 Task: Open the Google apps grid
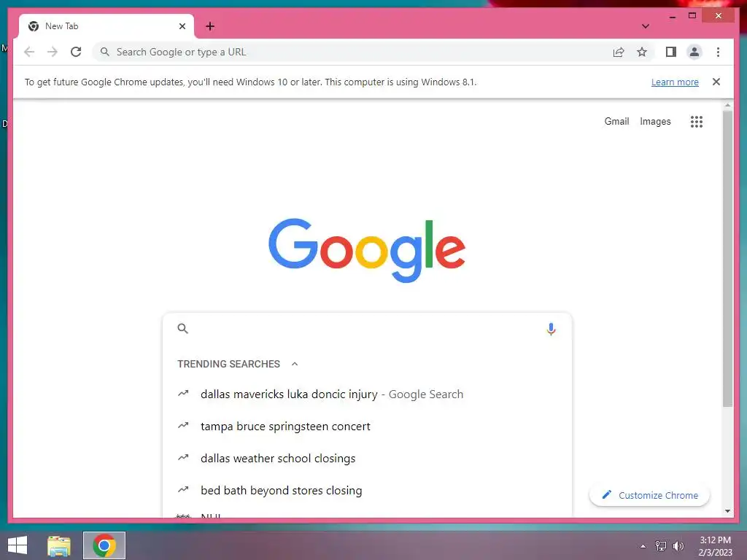(x=697, y=122)
